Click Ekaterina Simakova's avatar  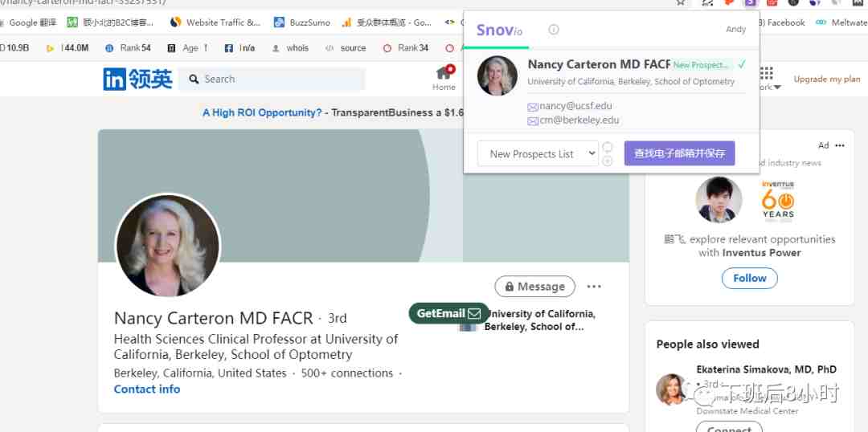671,389
